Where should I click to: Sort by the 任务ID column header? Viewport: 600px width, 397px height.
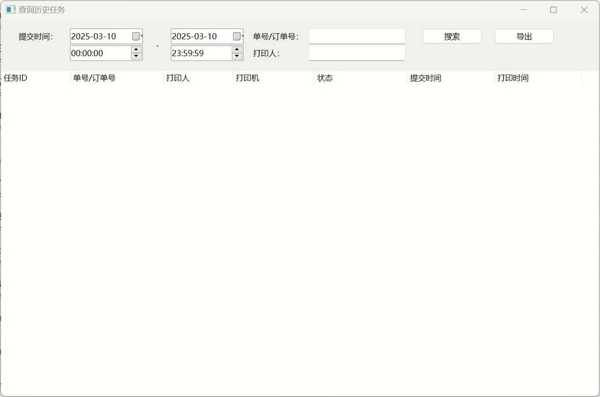pos(35,78)
